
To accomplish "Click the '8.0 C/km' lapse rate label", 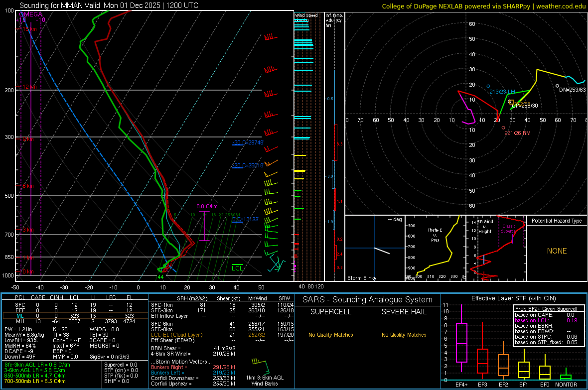I will coord(207,206).
